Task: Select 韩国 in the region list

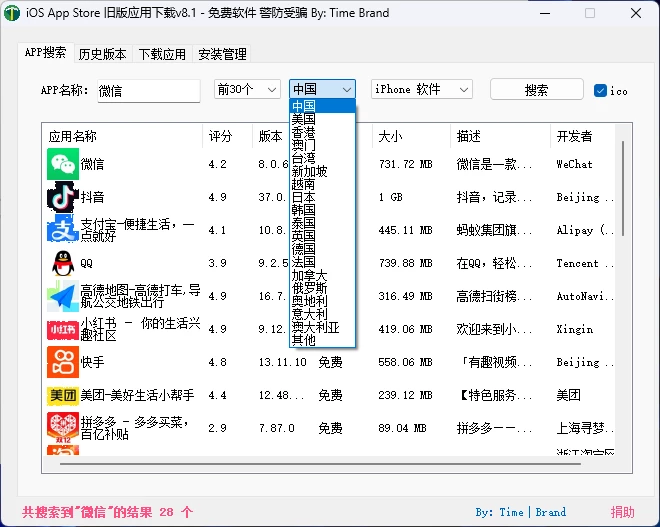Action: click(x=322, y=210)
